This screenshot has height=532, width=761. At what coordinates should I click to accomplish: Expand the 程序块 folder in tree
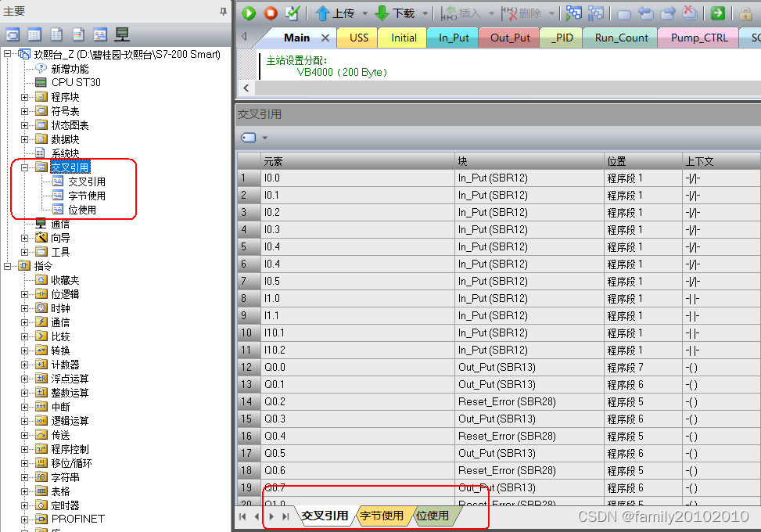pyautogui.click(x=24, y=97)
